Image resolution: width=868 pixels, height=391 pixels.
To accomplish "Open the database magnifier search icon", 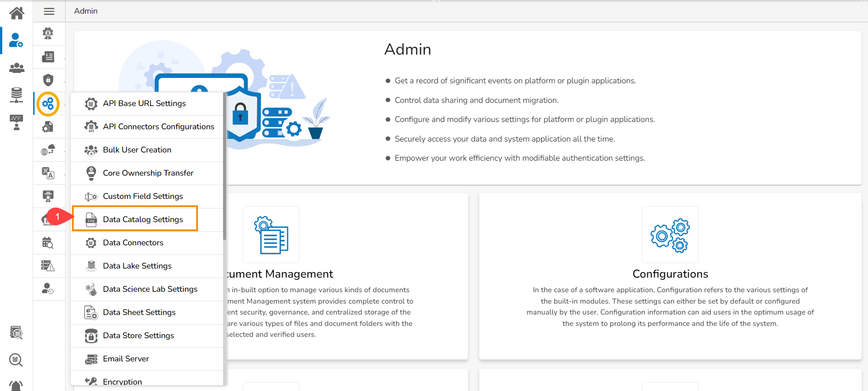I will point(16,360).
